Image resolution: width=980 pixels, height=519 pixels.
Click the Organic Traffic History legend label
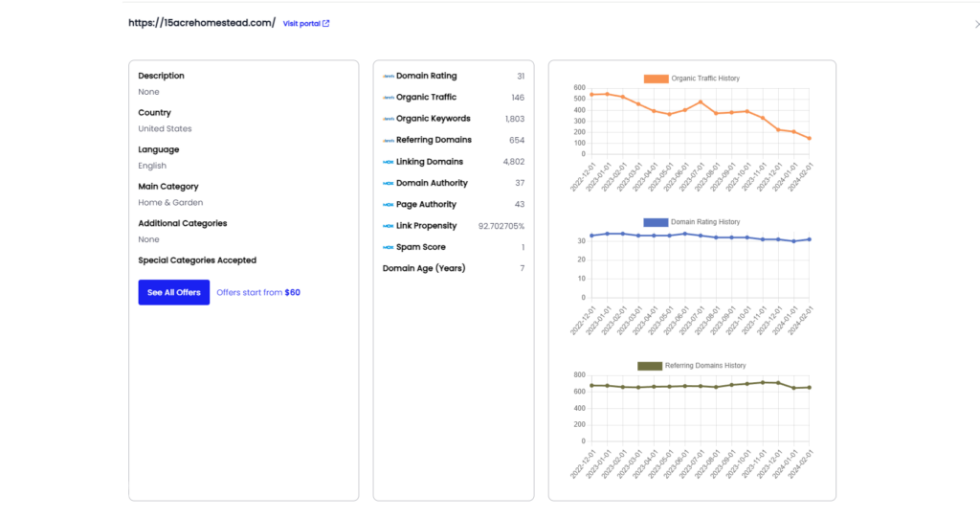tap(705, 79)
